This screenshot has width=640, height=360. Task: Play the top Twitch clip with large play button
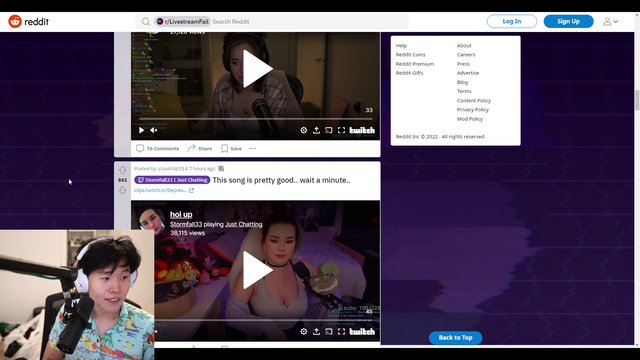tap(257, 69)
